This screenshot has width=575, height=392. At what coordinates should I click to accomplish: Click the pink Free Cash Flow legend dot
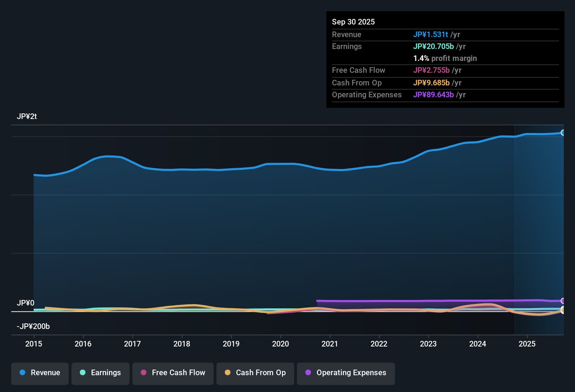[143, 373]
